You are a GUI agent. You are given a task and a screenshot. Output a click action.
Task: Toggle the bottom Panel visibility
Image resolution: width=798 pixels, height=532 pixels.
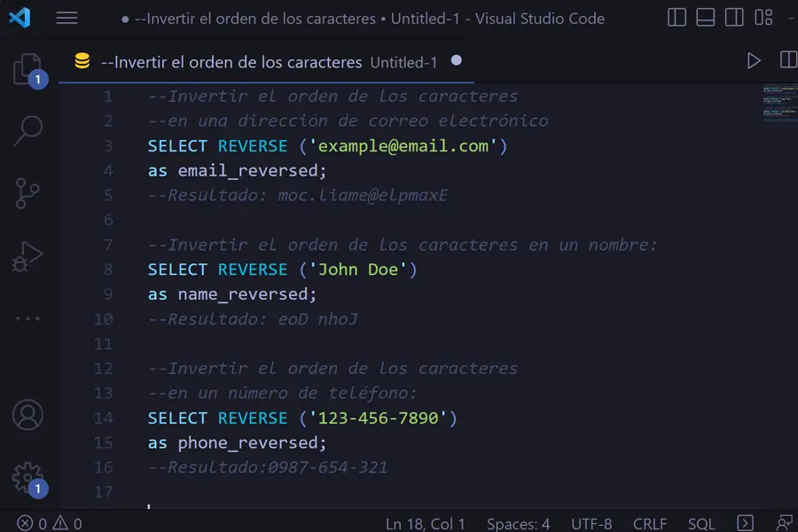coord(703,17)
